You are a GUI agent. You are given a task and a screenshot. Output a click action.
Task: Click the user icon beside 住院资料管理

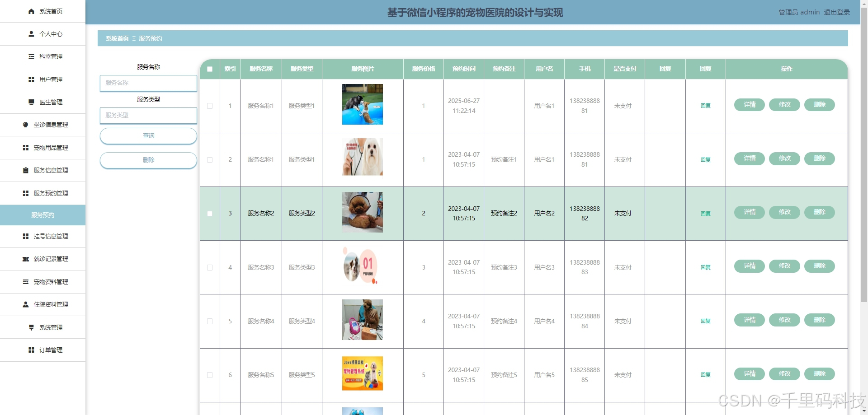pos(26,304)
